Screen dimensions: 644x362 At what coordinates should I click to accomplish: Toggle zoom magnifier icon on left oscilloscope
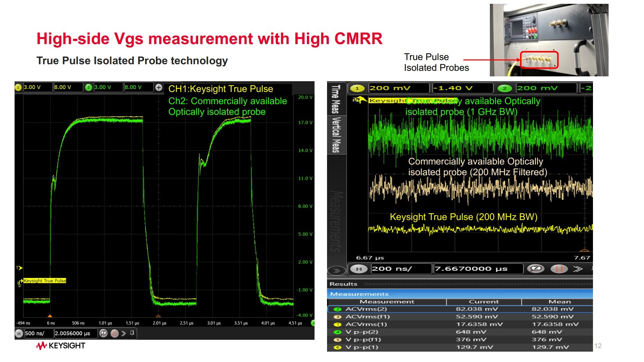[x=103, y=333]
